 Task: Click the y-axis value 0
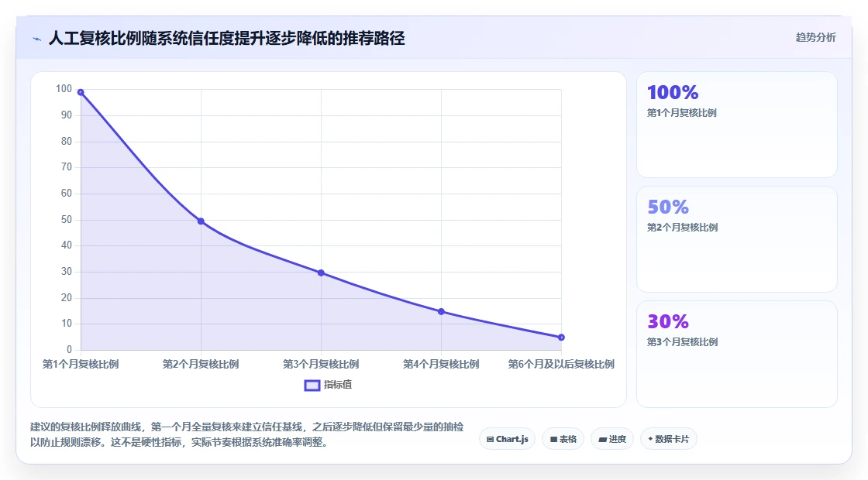[69, 349]
